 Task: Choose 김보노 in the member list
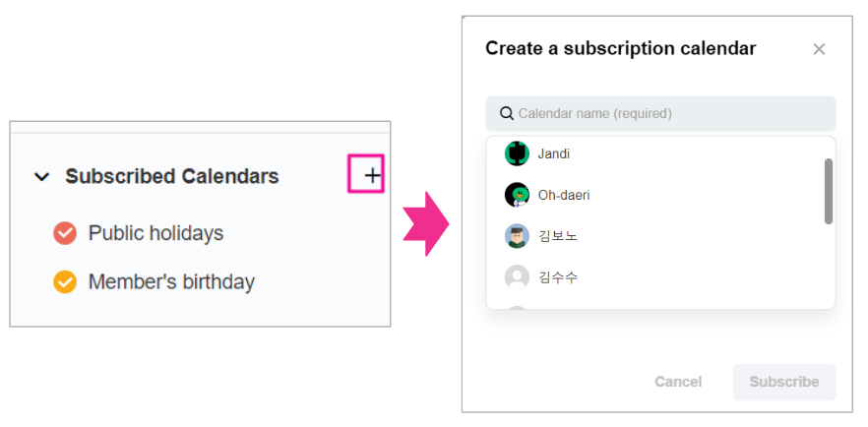point(558,236)
